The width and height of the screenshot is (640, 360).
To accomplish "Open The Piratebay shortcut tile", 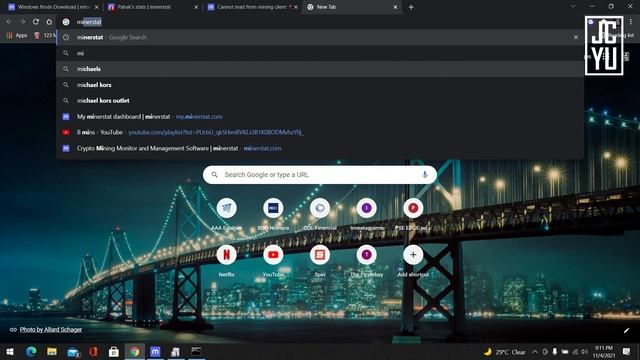I will pos(367,255).
